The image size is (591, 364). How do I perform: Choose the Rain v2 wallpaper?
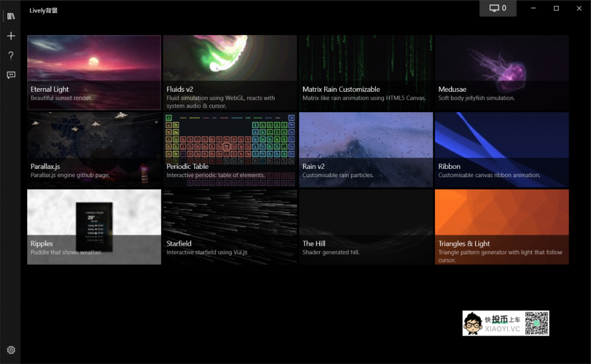366,150
